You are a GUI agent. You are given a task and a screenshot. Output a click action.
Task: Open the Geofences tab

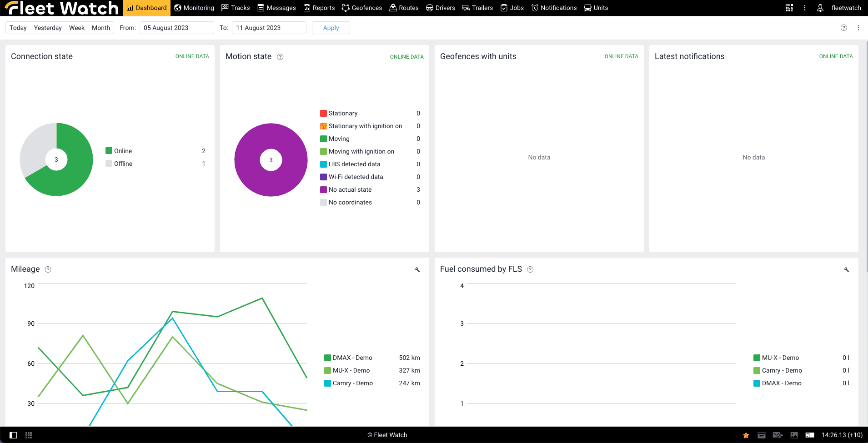362,8
